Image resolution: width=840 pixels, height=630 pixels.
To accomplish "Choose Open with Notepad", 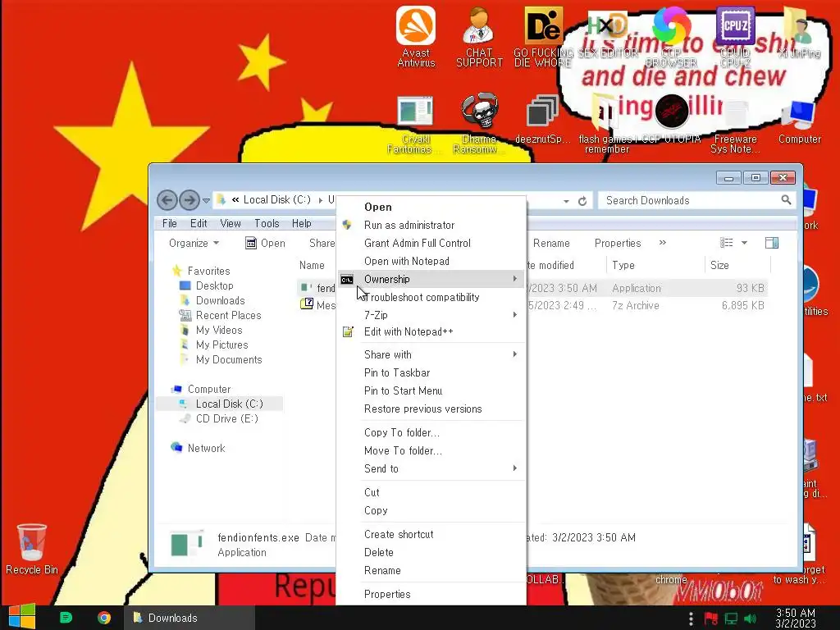I will coord(407,262).
